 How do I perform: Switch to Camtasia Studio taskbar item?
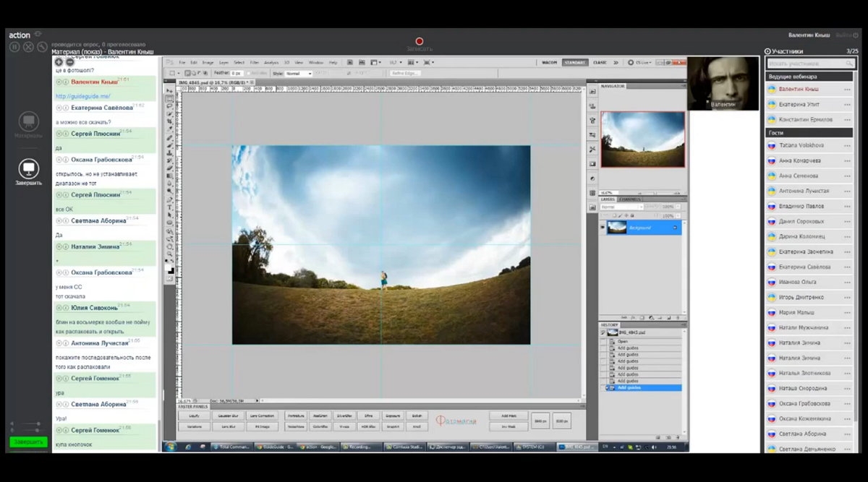[405, 447]
